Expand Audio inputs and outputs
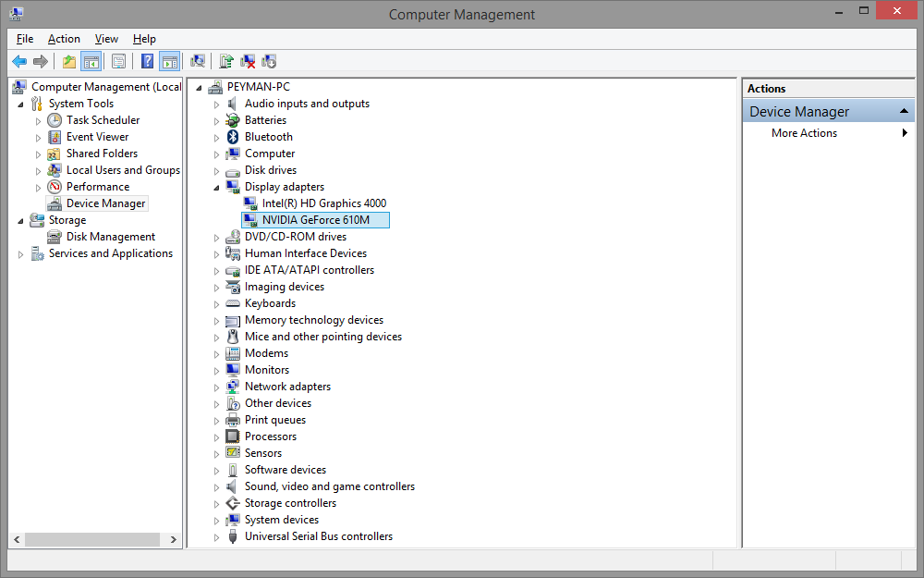This screenshot has width=924, height=578. pos(216,105)
